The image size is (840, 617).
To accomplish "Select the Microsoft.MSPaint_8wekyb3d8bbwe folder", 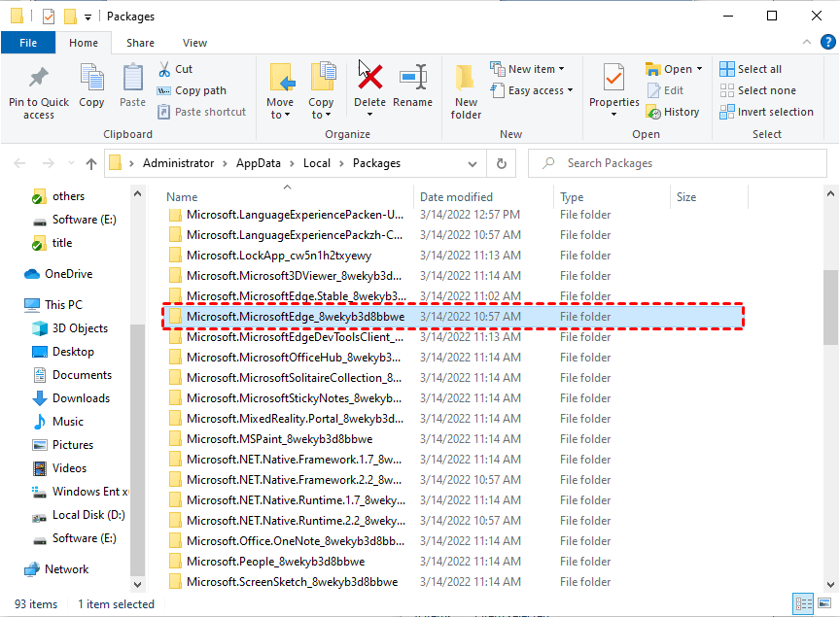I will click(453, 439).
